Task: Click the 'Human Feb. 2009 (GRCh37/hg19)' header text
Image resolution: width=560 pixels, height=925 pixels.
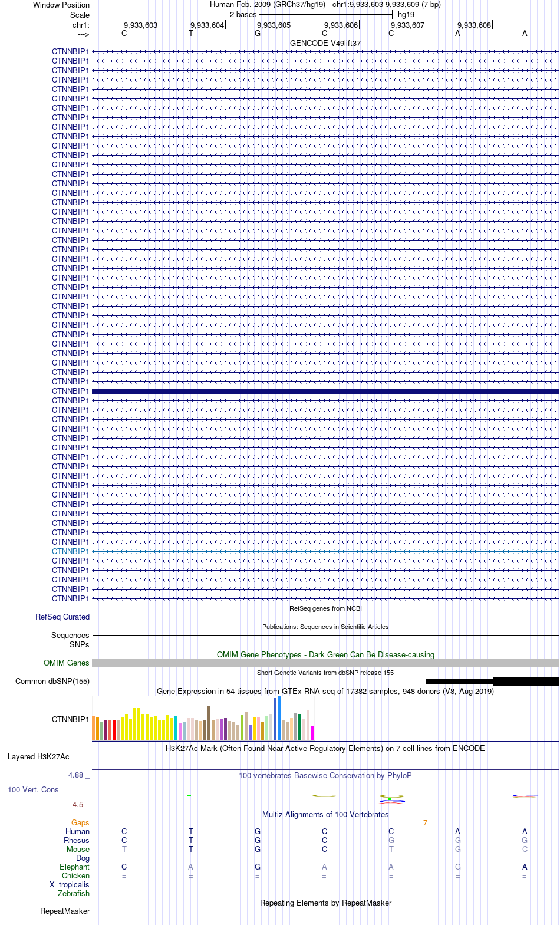Action: 268,4
